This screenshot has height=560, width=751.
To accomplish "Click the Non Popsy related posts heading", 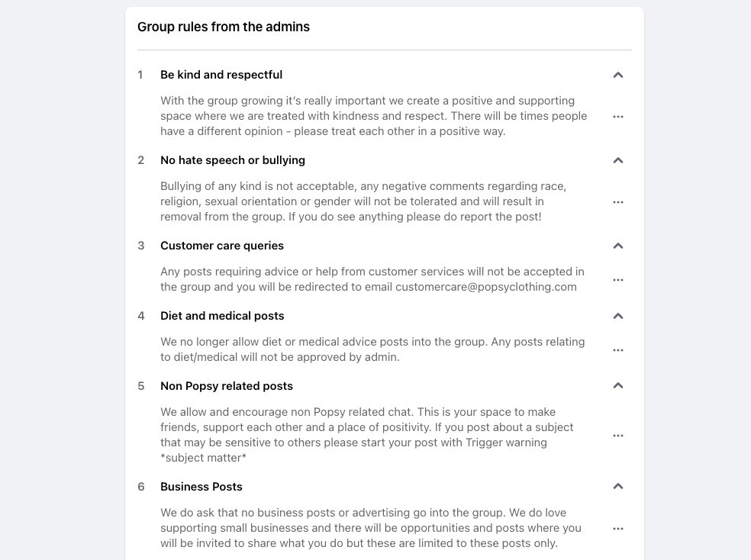I will tap(227, 386).
